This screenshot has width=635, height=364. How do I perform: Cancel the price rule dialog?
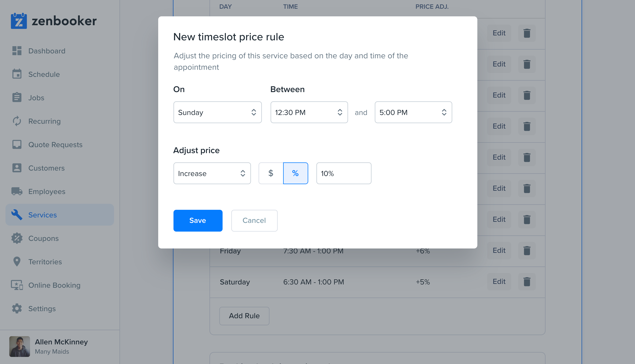tap(254, 220)
